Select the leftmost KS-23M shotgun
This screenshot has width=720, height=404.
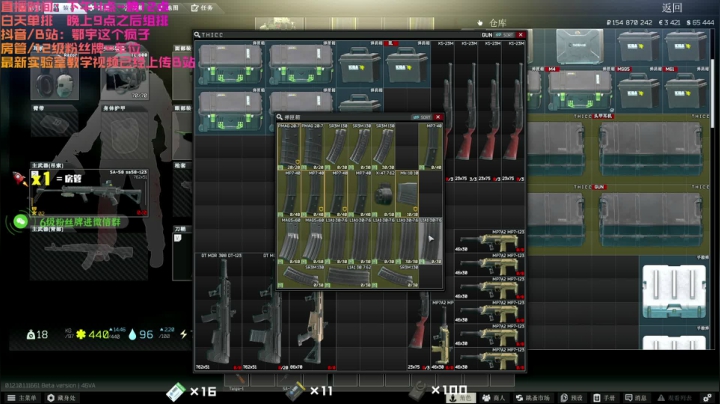tap(443, 111)
